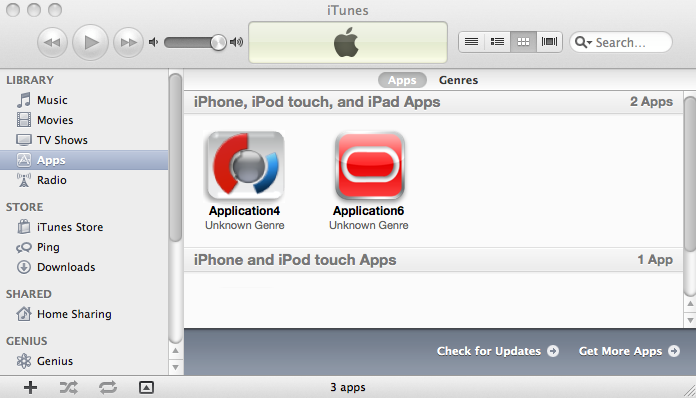Click the 3 apps status text
Viewport: 696px width, 398px height.
[x=348, y=387]
